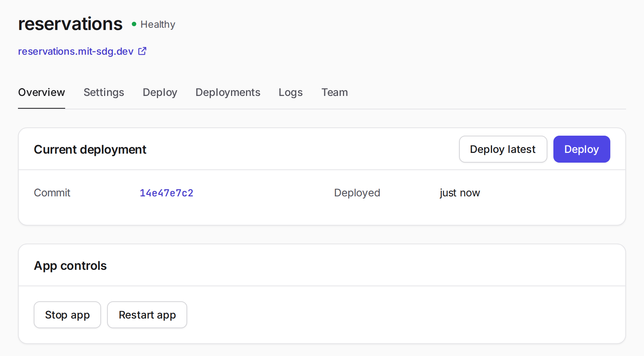644x356 pixels.
Task: Click the purple Deploy button
Action: (x=581, y=149)
